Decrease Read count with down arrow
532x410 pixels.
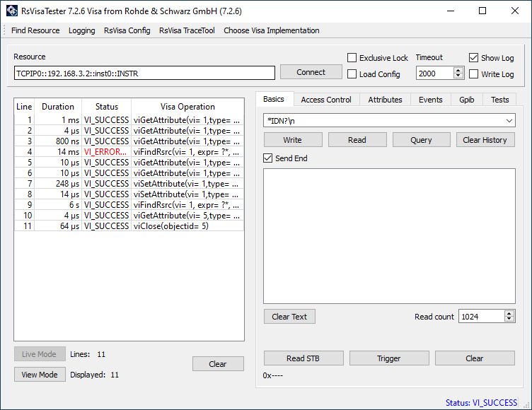[509, 320]
